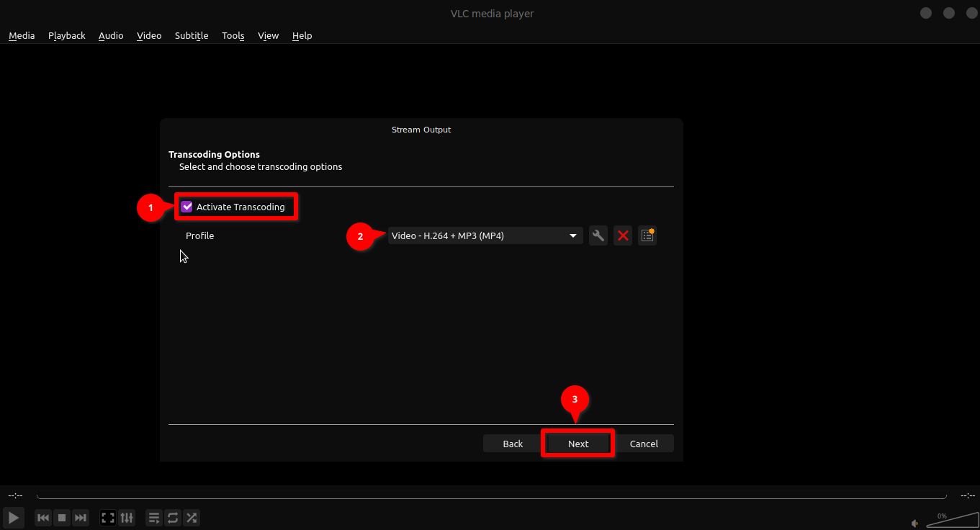Open extended settings equalizer icon

point(127,517)
